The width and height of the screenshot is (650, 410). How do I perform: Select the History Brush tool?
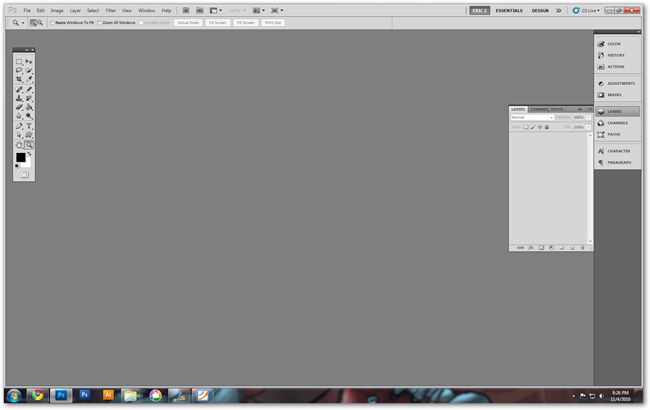click(x=29, y=98)
